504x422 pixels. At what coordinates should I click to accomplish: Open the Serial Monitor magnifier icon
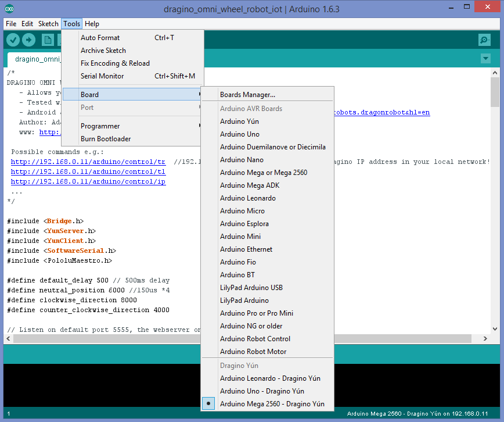point(484,40)
